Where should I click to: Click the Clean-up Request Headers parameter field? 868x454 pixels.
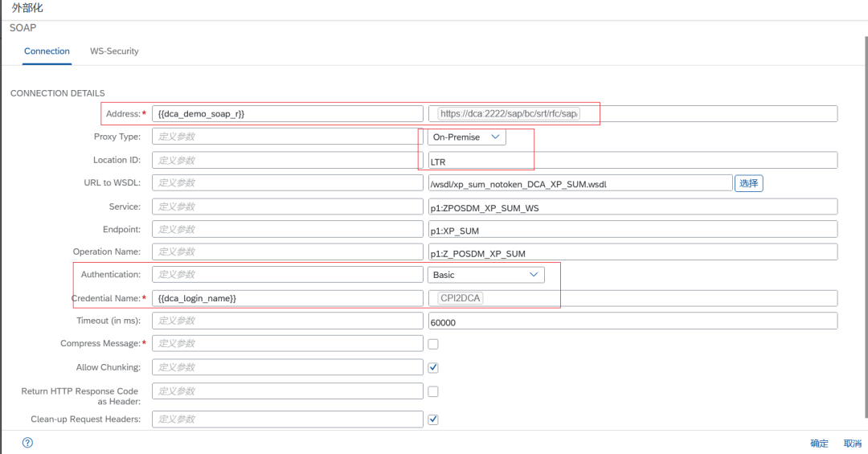(287, 419)
